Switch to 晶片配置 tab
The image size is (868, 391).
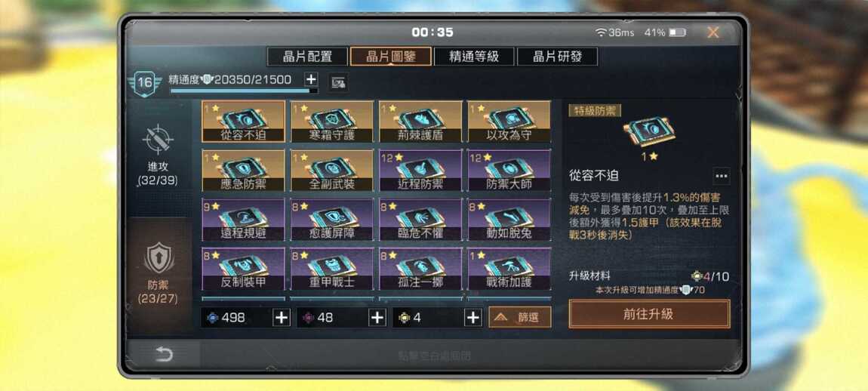click(x=307, y=57)
